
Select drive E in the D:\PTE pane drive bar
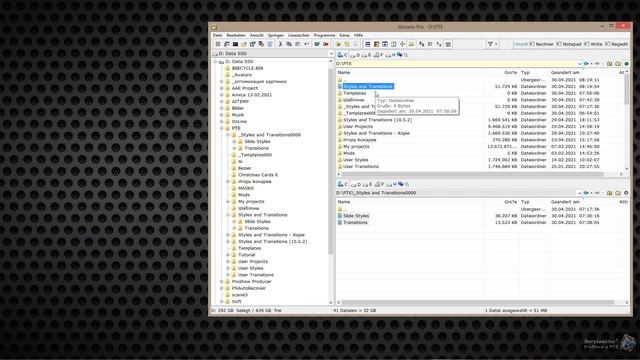pyautogui.click(x=367, y=55)
